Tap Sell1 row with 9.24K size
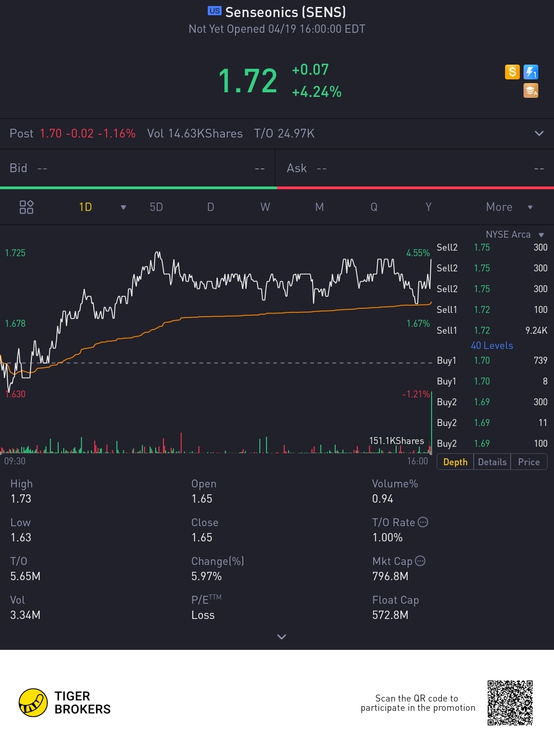 492,330
